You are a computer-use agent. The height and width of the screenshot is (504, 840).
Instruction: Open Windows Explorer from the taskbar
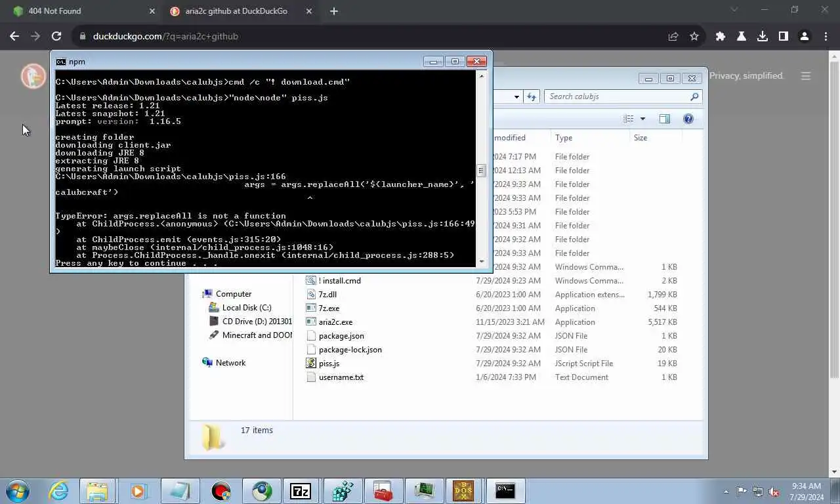[x=97, y=491]
